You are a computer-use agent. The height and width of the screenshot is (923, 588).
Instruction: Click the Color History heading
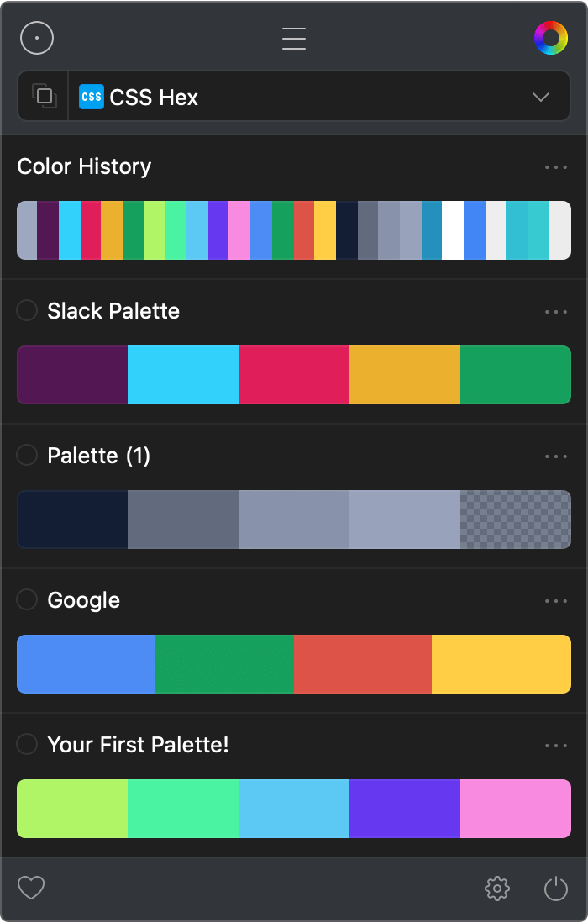pyautogui.click(x=84, y=166)
